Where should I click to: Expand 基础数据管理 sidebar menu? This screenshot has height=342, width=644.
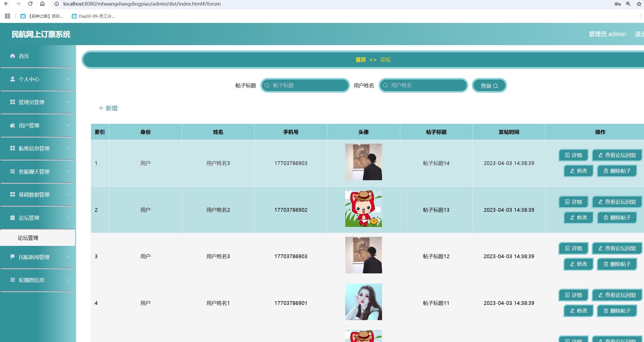click(38, 195)
